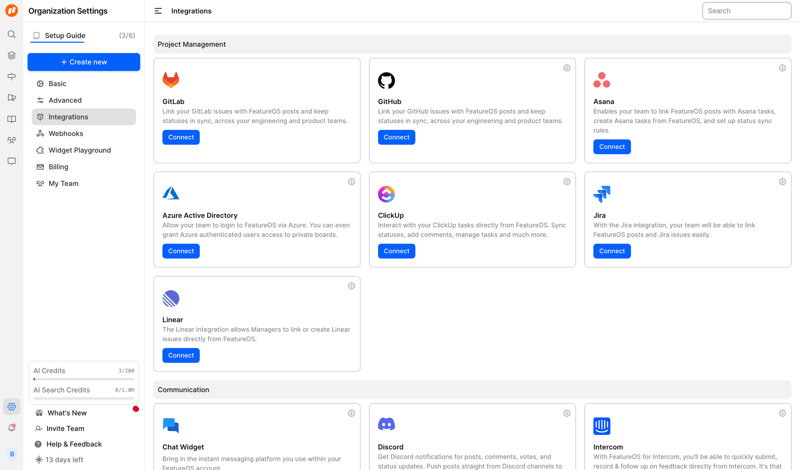Image resolution: width=800 pixels, height=470 pixels.
Task: Open settings gear icon in left rail
Action: (x=11, y=407)
